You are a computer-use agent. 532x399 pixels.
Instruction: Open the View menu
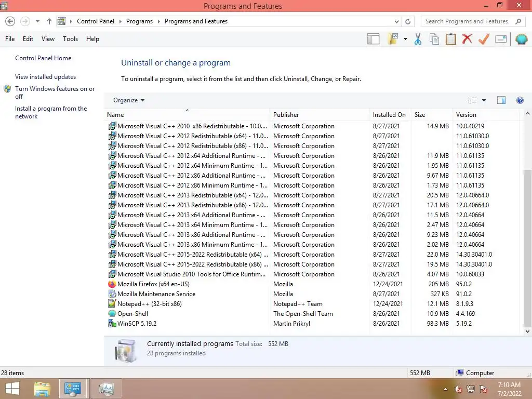(48, 39)
